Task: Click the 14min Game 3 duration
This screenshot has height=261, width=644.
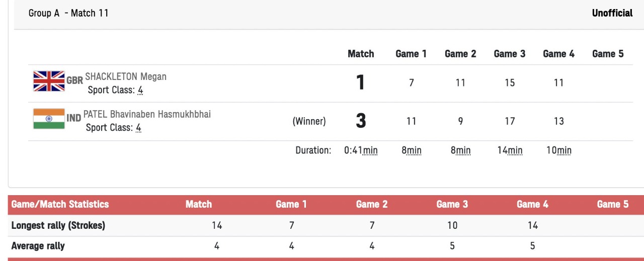Action: [509, 150]
